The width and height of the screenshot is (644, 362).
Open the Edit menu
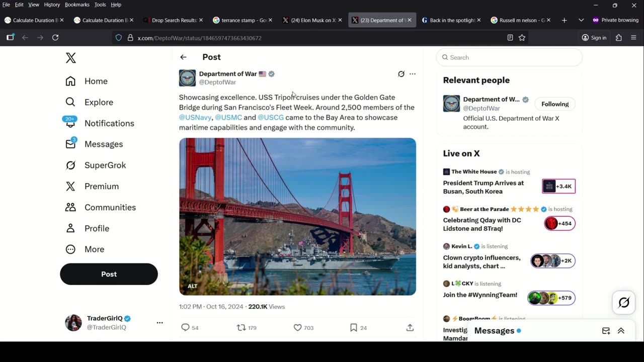(19, 5)
